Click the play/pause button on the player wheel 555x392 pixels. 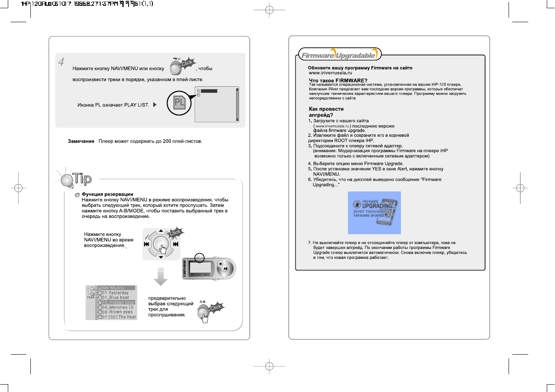[x=225, y=270]
